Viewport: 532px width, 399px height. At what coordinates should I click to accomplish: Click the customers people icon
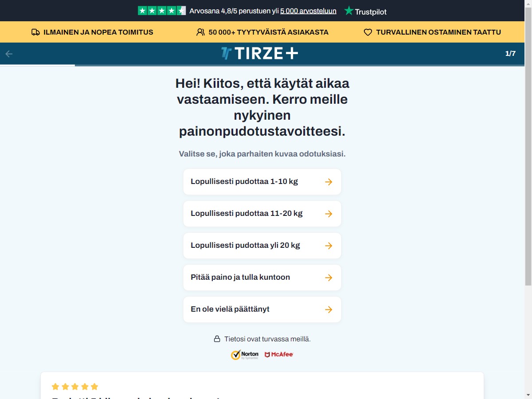(x=200, y=32)
